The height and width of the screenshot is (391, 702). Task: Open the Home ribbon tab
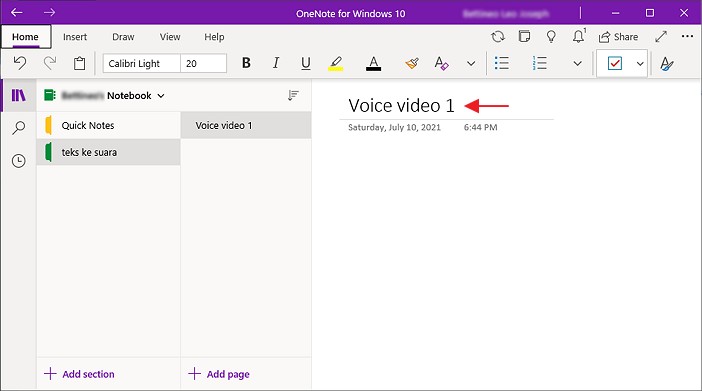pyautogui.click(x=26, y=37)
